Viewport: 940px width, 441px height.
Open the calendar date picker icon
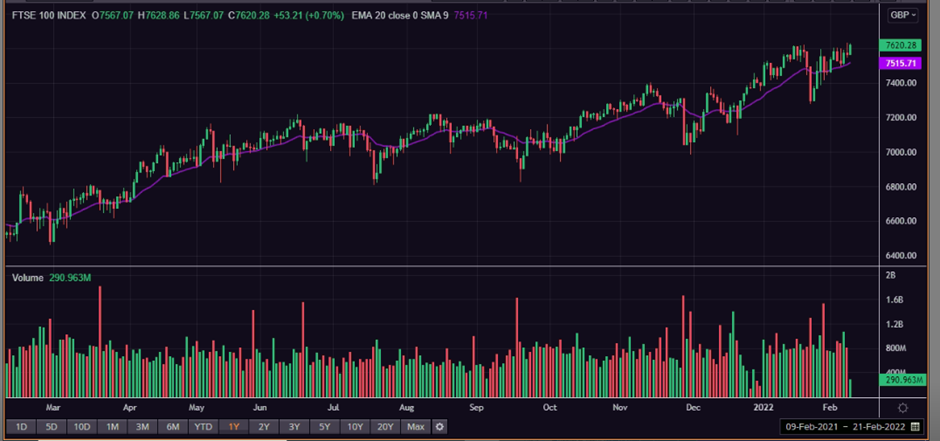coord(915,427)
